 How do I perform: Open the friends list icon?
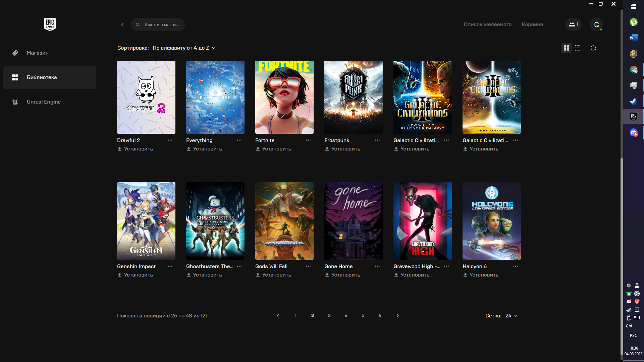tap(573, 24)
